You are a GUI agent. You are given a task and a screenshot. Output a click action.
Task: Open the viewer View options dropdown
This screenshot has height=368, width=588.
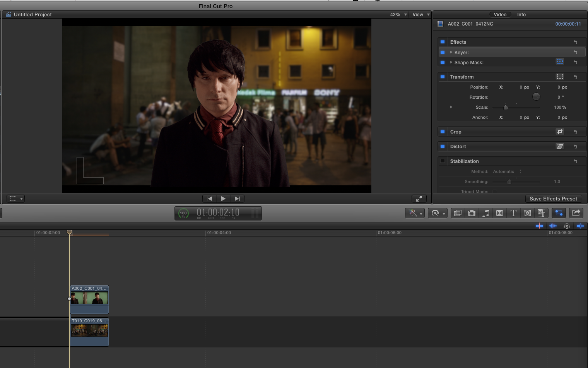[421, 15]
